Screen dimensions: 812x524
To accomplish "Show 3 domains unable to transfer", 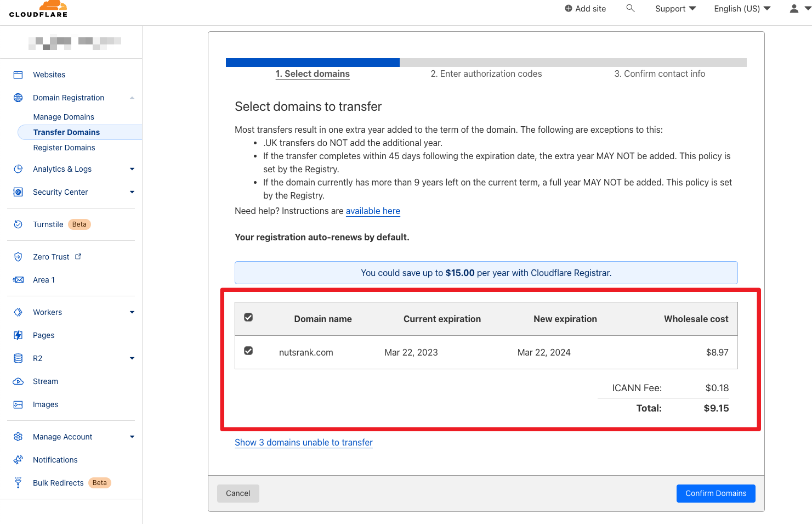I will [303, 443].
